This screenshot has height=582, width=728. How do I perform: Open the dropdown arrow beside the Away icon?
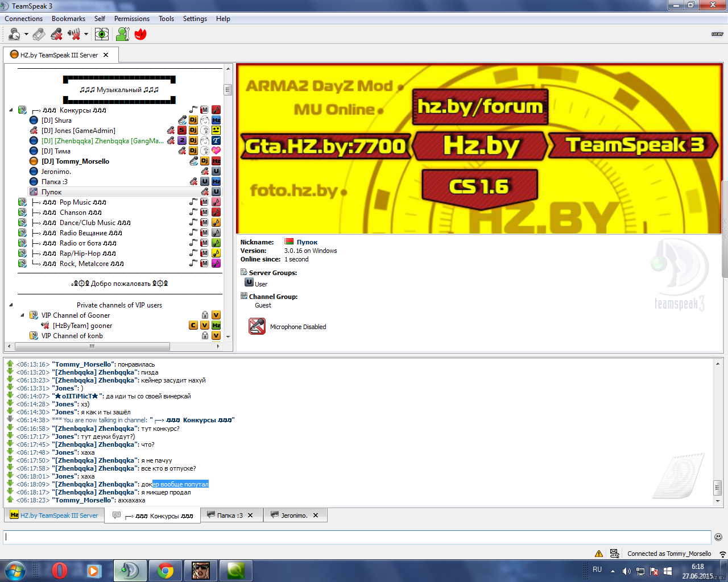(x=26, y=35)
